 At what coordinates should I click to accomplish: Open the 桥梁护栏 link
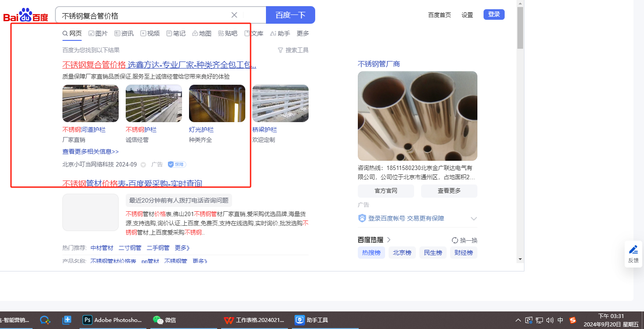pos(265,130)
